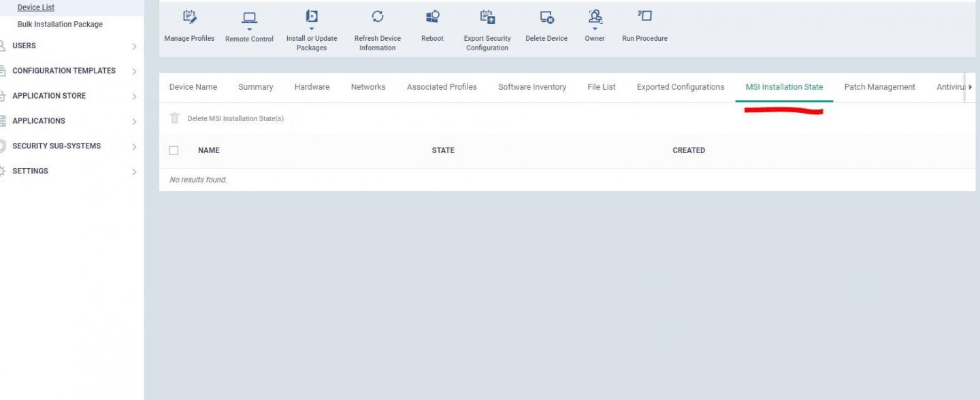Open the APPLICATION STORE menu label
The image size is (980, 400).
pos(49,96)
